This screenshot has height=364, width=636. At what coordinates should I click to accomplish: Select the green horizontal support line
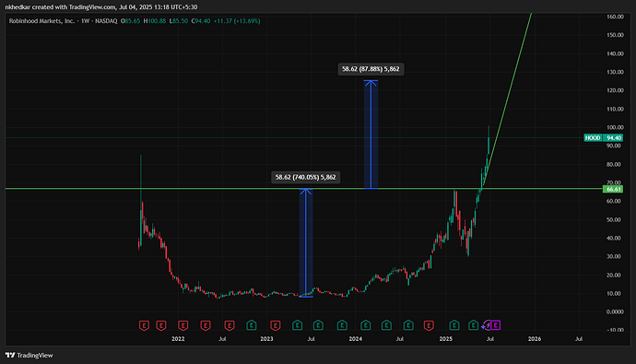pos(304,189)
